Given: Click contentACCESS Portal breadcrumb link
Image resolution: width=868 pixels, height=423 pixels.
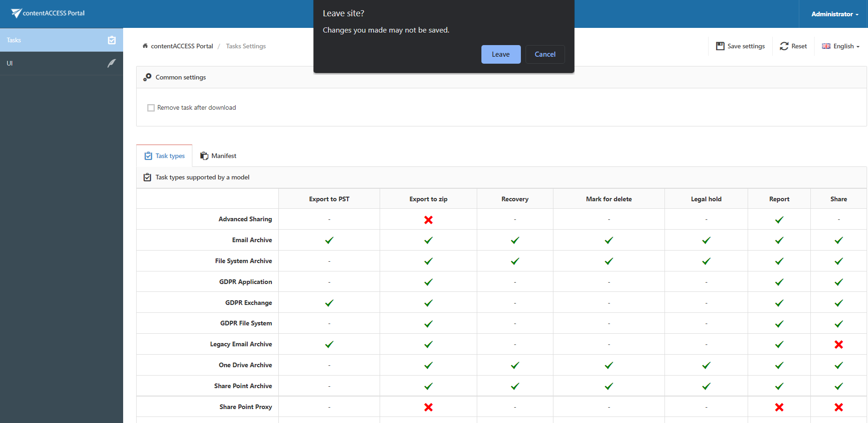Looking at the screenshot, I should (x=182, y=46).
